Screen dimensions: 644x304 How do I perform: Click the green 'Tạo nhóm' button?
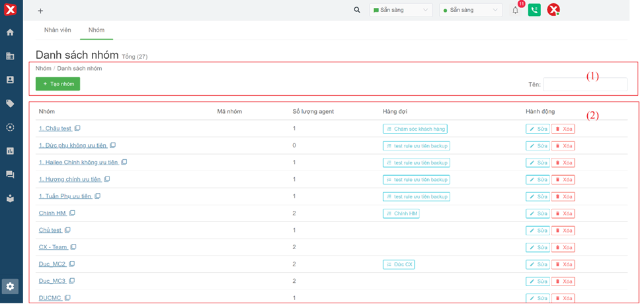(x=58, y=84)
